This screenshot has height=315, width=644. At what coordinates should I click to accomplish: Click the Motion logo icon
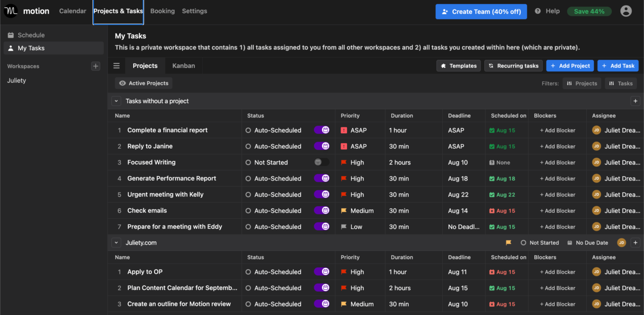click(x=11, y=11)
